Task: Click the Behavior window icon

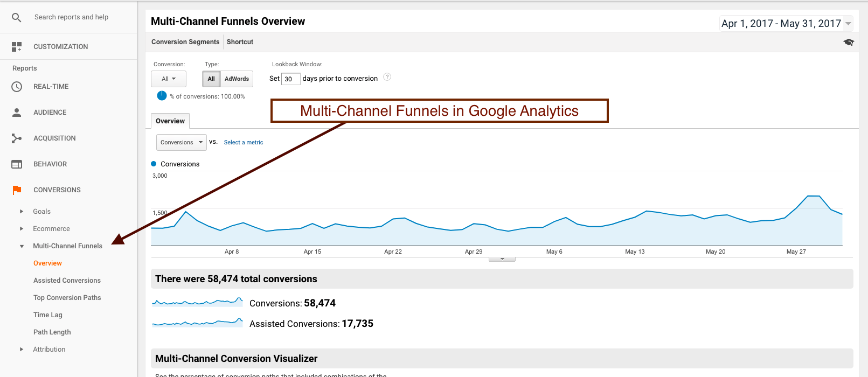Action: tap(17, 164)
